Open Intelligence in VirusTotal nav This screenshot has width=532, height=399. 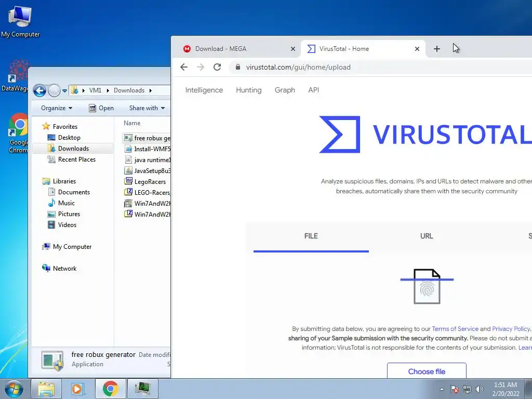point(204,90)
